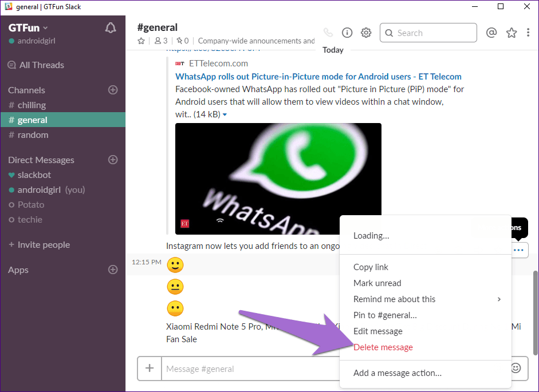539x392 pixels.
Task: Click the Message #general input box
Action: [250, 369]
